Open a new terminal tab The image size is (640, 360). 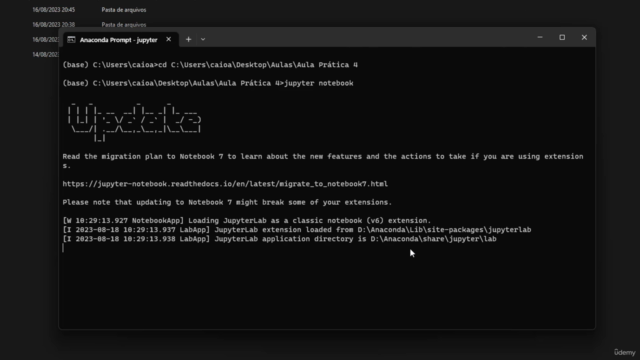(188, 40)
